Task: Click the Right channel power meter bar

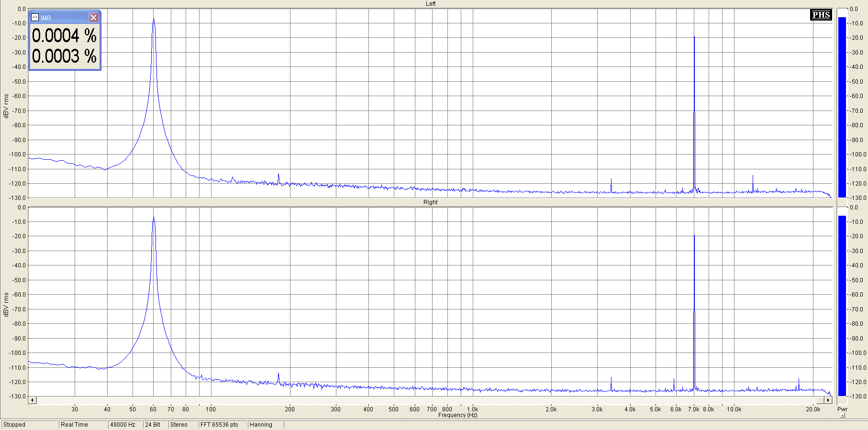Action: click(x=842, y=306)
